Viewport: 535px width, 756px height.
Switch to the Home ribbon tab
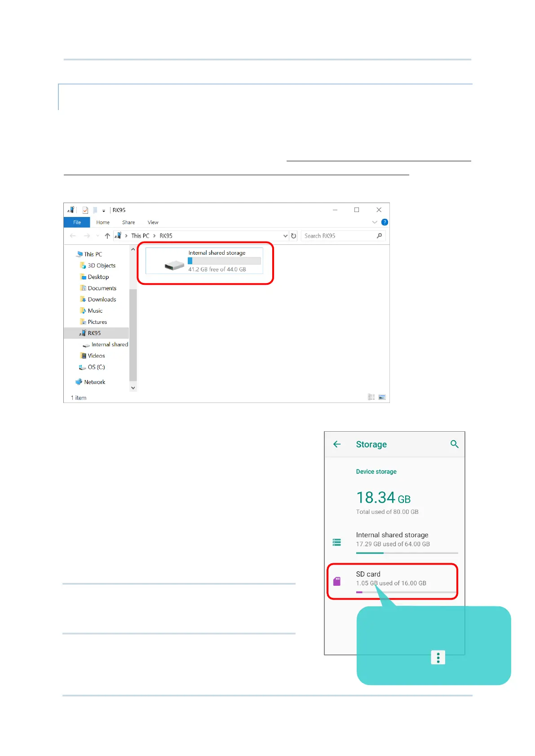[x=103, y=222]
